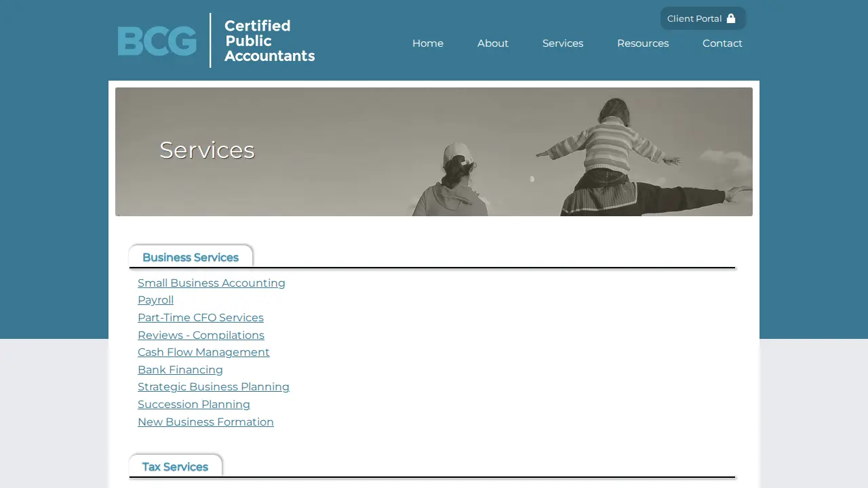Open the Resources menu item
Viewport: 868px width, 488px height.
pos(643,43)
